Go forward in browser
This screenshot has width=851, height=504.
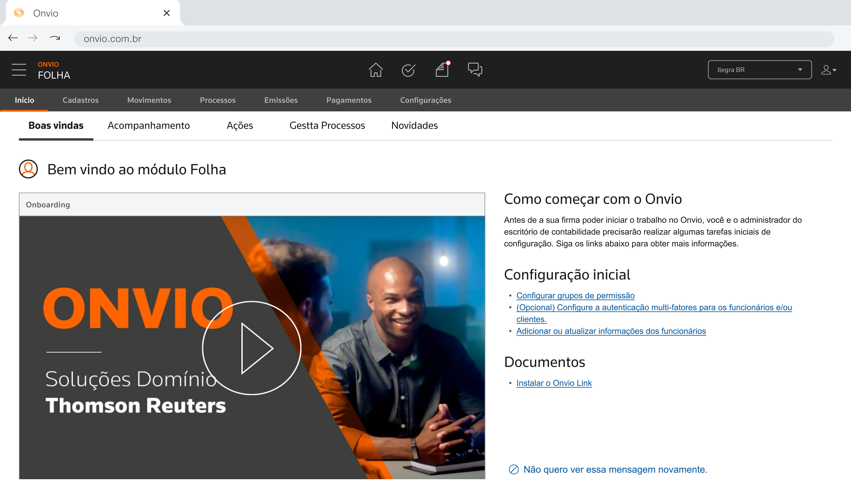pyautogui.click(x=33, y=38)
